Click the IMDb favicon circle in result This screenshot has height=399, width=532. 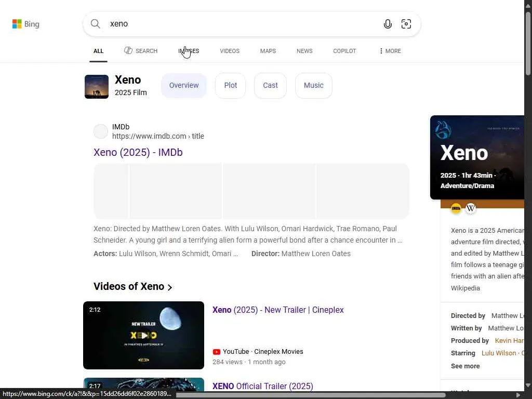[x=101, y=131]
